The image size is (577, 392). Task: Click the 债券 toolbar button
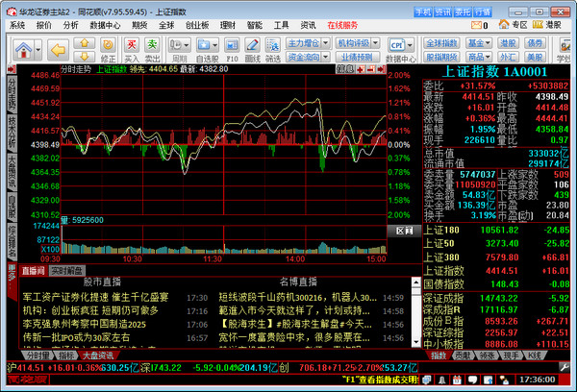535,43
